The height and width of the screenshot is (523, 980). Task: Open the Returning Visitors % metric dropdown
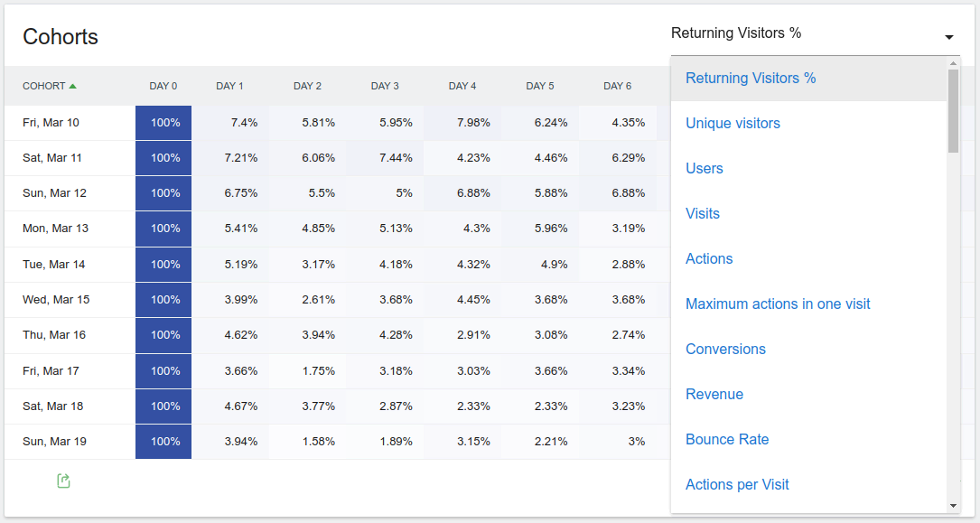[736, 33]
